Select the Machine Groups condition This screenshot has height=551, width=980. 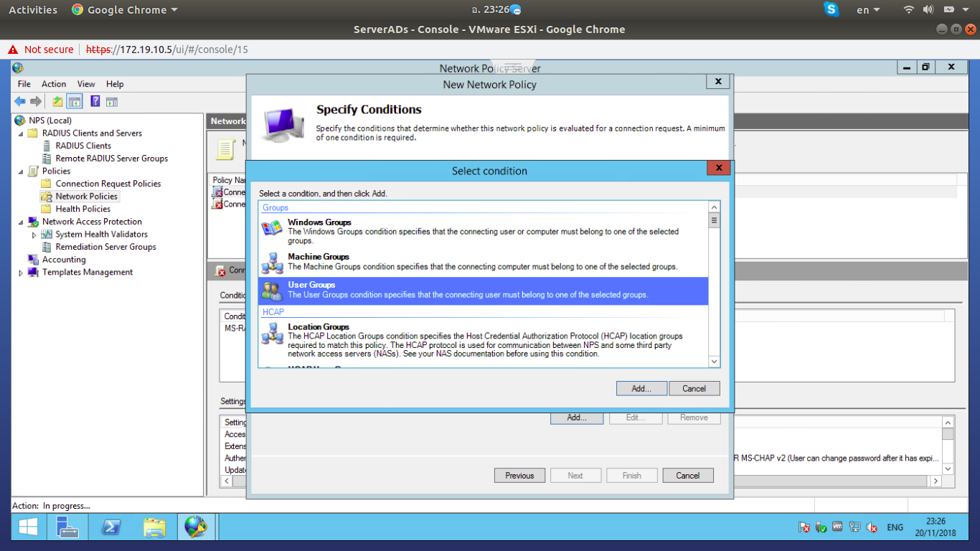click(484, 262)
